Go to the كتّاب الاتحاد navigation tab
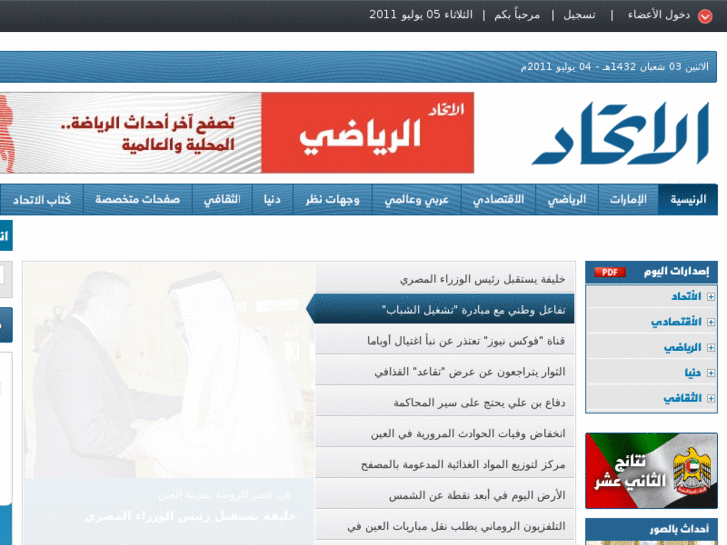727x545 pixels. [x=42, y=199]
